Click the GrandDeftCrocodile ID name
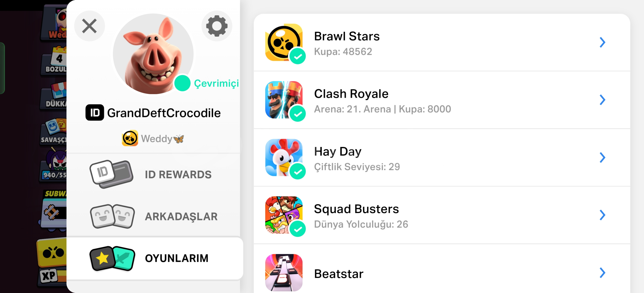The image size is (644, 293). coord(164,113)
